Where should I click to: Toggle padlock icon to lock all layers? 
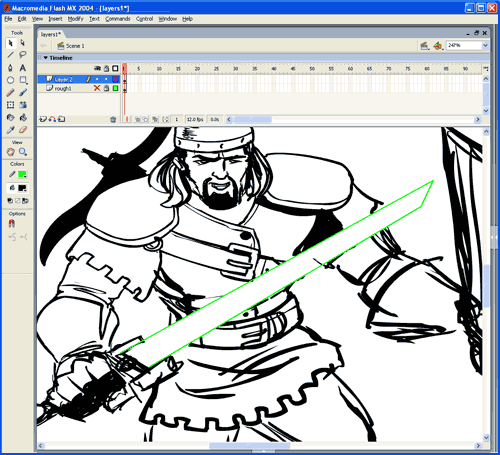(x=106, y=68)
